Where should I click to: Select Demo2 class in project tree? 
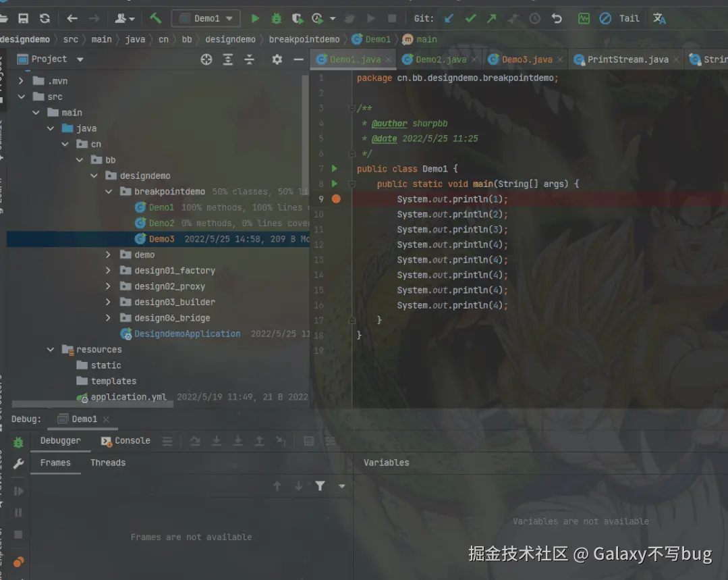161,223
